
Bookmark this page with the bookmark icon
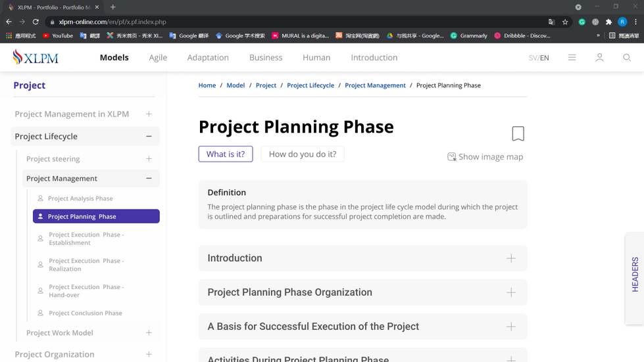click(518, 133)
